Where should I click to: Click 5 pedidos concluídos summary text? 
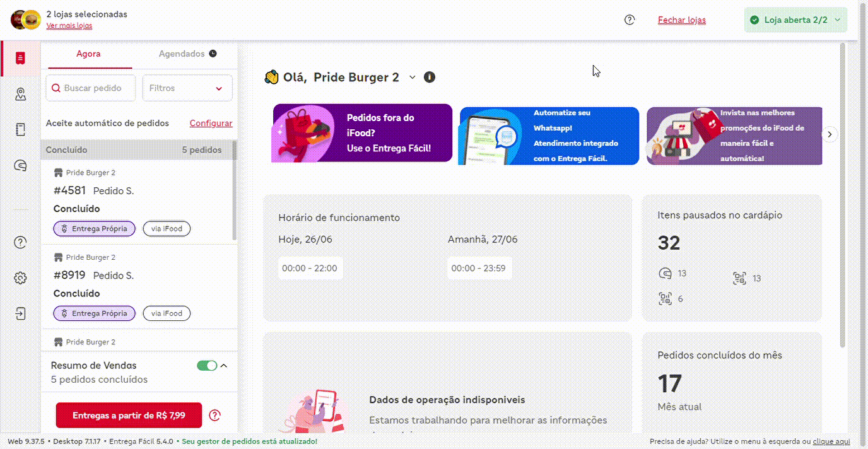pos(99,380)
